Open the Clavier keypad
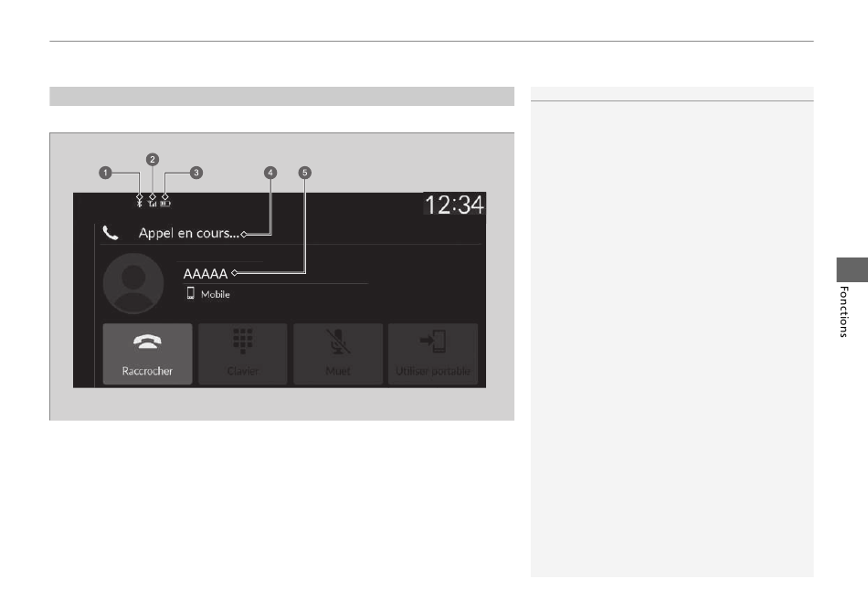Screen dimensions: 868x611 click(x=242, y=353)
